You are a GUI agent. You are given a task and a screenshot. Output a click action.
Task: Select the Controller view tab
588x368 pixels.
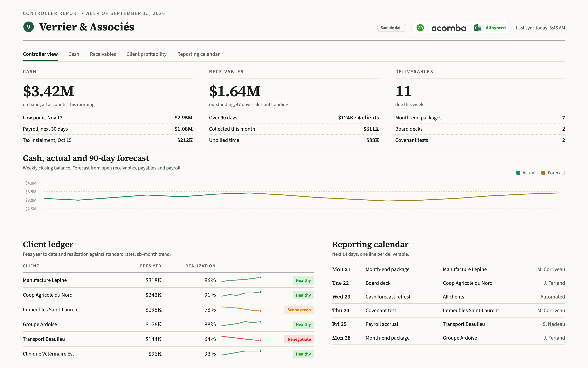coord(40,54)
